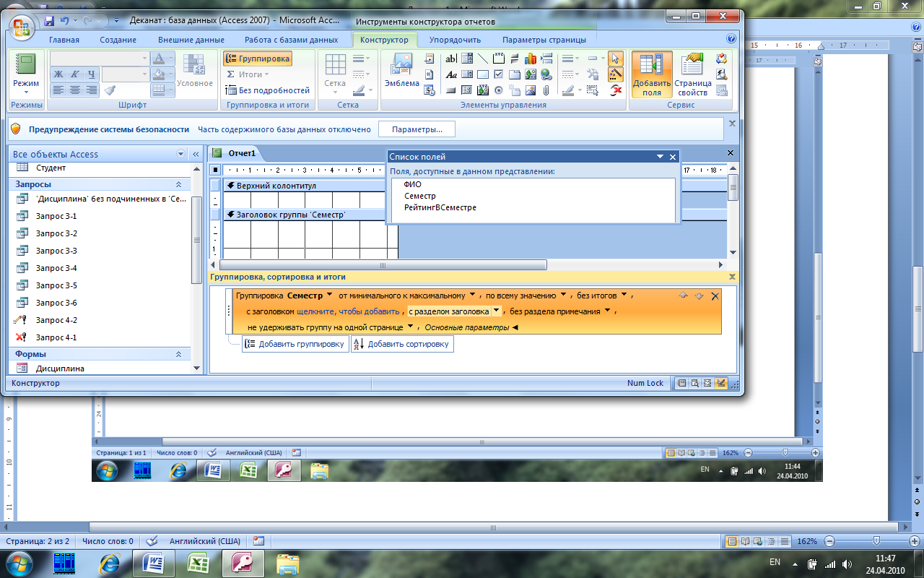Switch to Design view in status bar
Image resolution: width=924 pixels, height=578 pixels.
[720, 383]
